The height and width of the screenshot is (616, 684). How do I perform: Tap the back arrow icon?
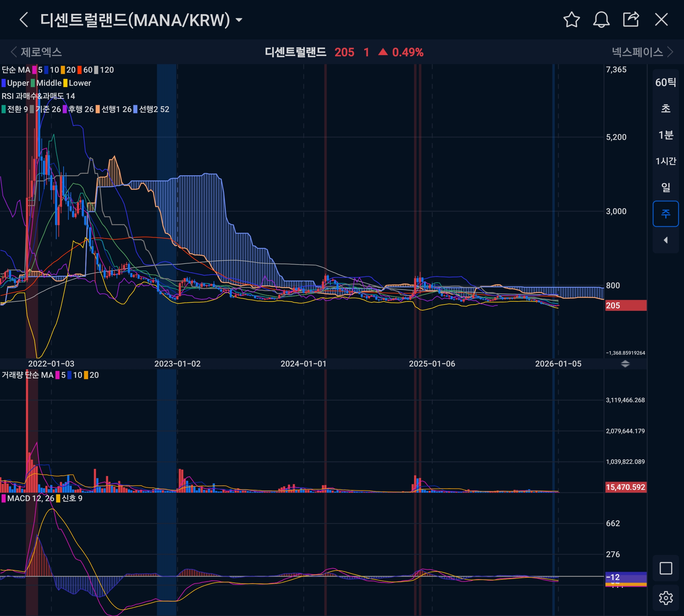[24, 20]
